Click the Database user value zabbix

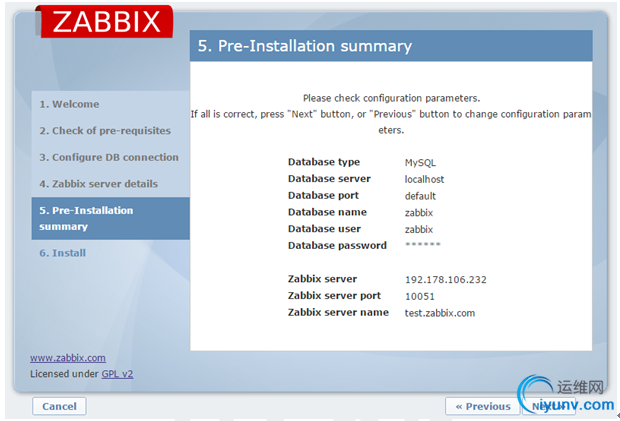(419, 229)
